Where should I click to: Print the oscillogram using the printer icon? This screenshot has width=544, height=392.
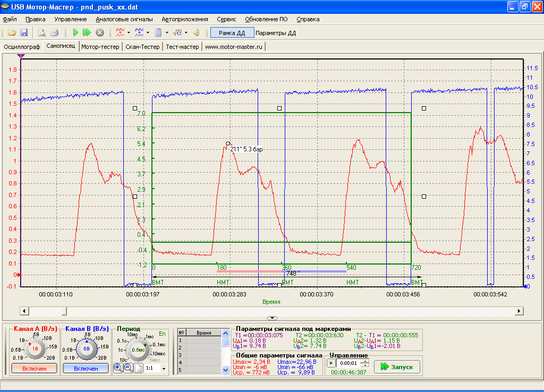pos(54,32)
